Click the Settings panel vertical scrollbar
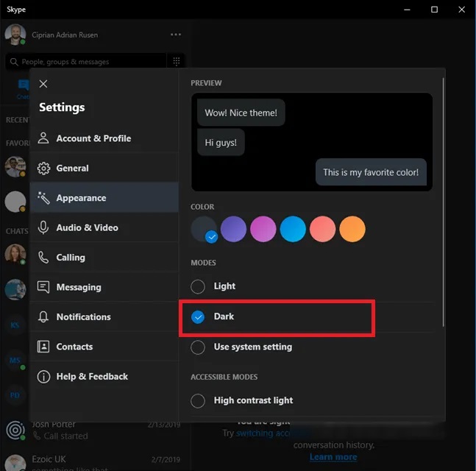Screen dimensions: 476x471 tap(443, 202)
